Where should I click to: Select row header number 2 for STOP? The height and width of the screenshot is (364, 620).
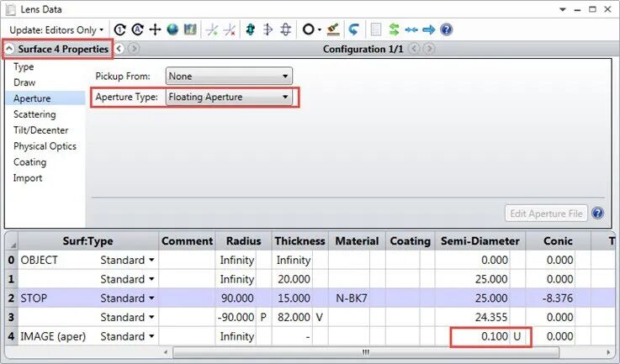click(x=11, y=298)
